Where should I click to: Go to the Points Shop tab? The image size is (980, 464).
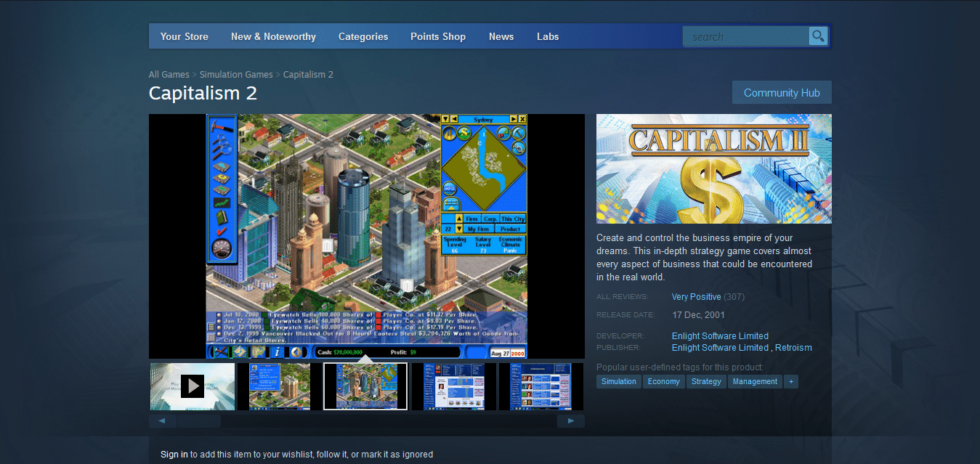click(438, 36)
